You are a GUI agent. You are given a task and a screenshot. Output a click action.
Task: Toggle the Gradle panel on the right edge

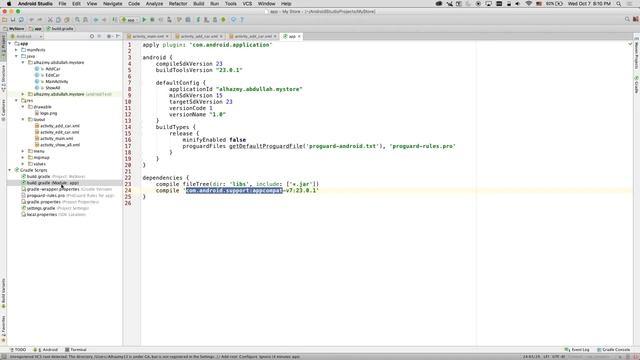(x=636, y=84)
